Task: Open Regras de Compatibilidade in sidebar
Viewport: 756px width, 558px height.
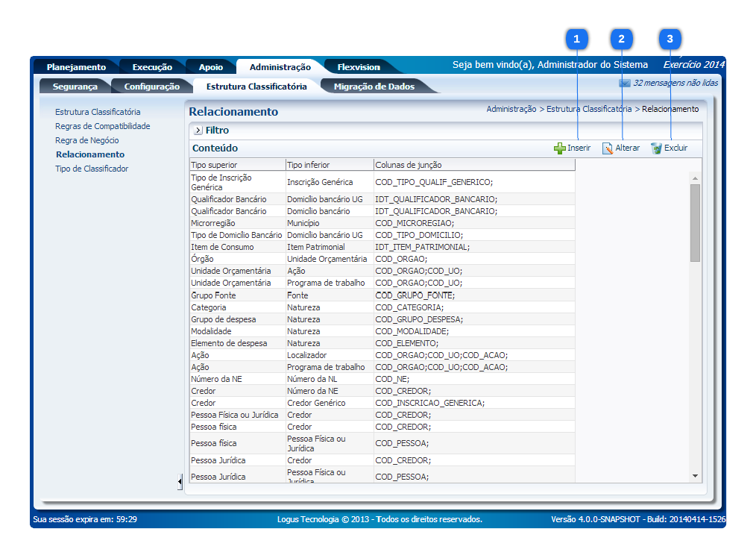Action: (x=103, y=126)
